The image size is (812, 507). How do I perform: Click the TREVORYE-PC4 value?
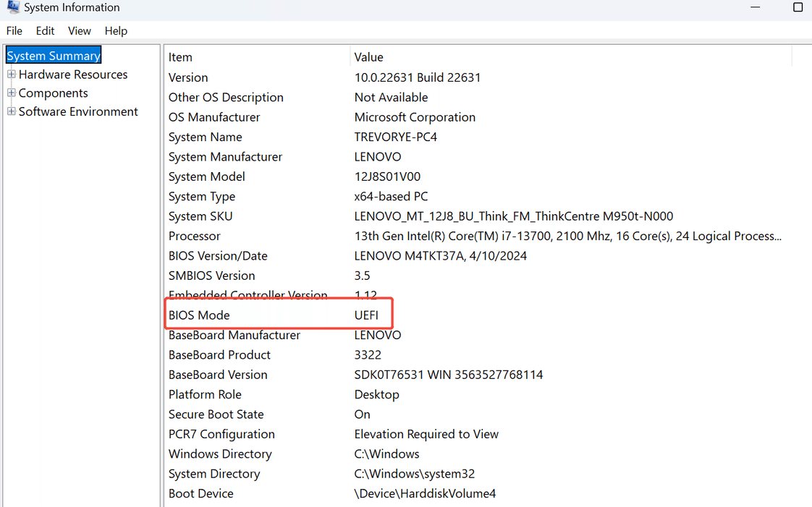(396, 137)
